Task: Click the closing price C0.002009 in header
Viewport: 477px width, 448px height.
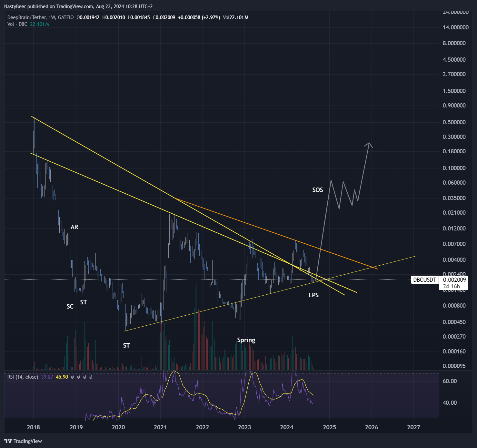Action: point(164,17)
